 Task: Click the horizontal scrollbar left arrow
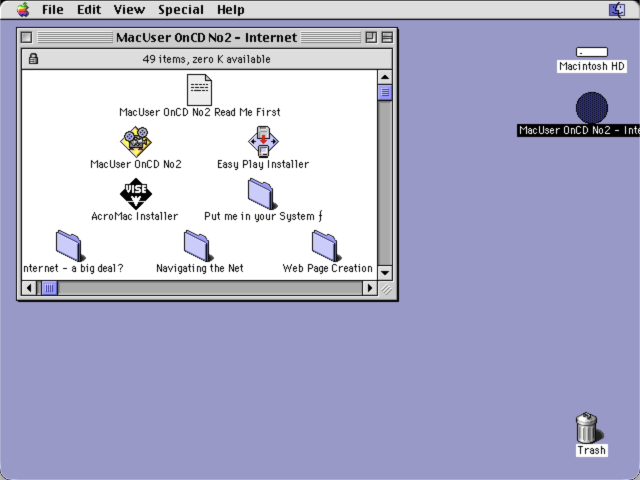point(29,288)
